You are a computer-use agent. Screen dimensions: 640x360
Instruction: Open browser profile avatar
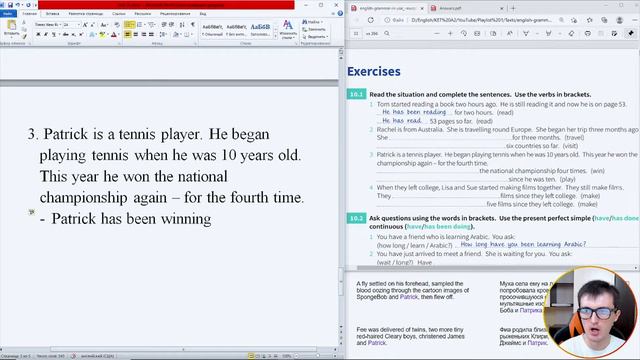click(620, 20)
